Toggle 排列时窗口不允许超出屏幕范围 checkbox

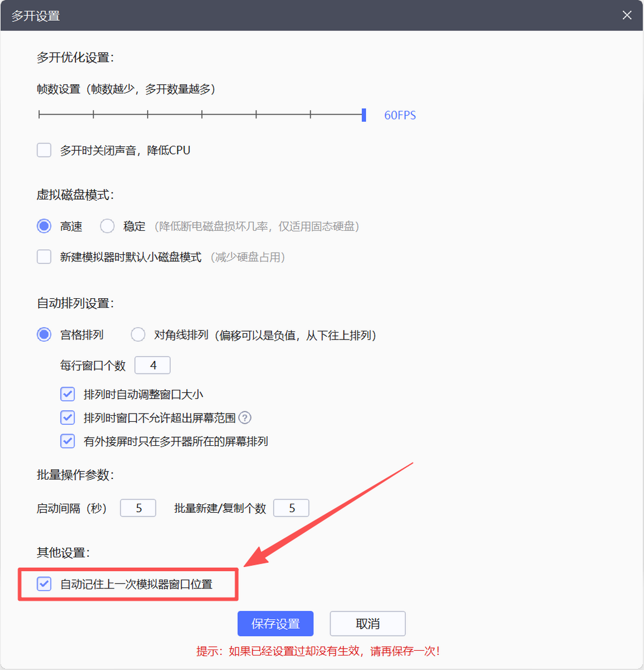[x=68, y=417]
